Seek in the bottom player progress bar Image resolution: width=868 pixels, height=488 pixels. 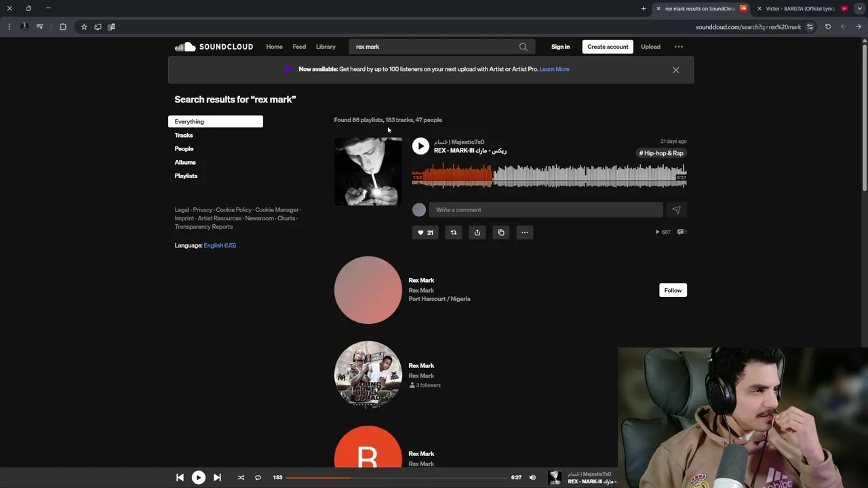click(397, 477)
